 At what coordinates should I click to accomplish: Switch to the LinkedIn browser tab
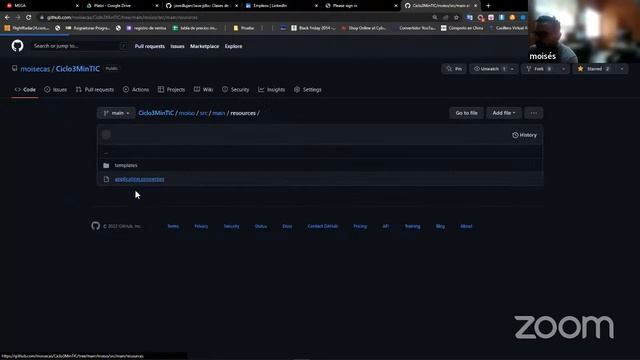282,6
